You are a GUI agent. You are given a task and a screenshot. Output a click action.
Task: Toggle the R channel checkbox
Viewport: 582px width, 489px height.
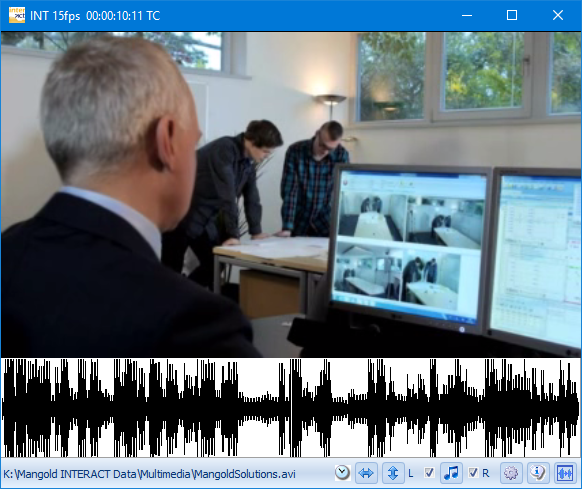tap(473, 473)
